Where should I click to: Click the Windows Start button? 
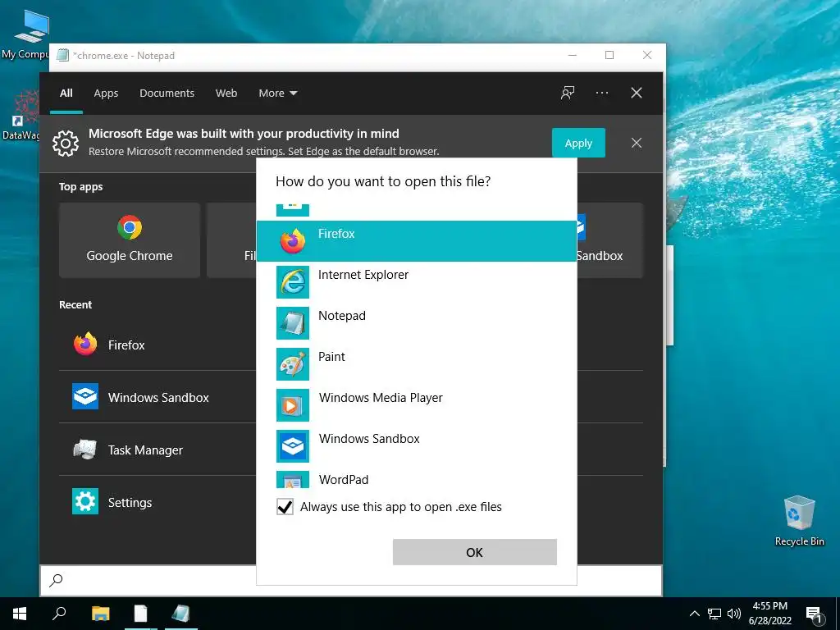click(x=20, y=614)
